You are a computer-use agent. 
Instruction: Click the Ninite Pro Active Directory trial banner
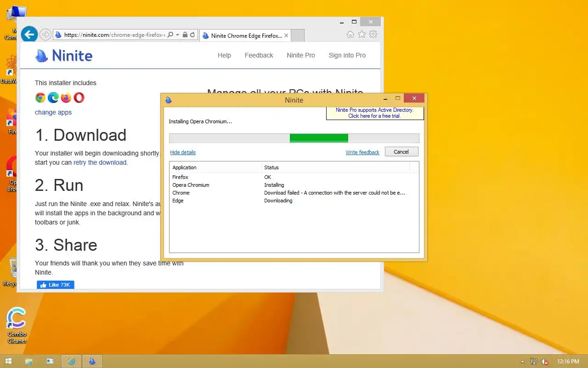click(x=375, y=113)
